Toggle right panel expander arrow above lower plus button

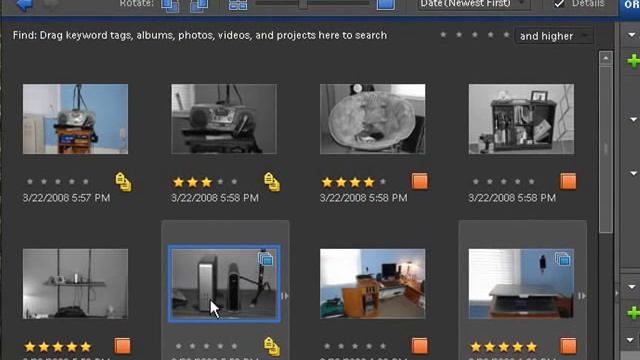[x=632, y=287]
